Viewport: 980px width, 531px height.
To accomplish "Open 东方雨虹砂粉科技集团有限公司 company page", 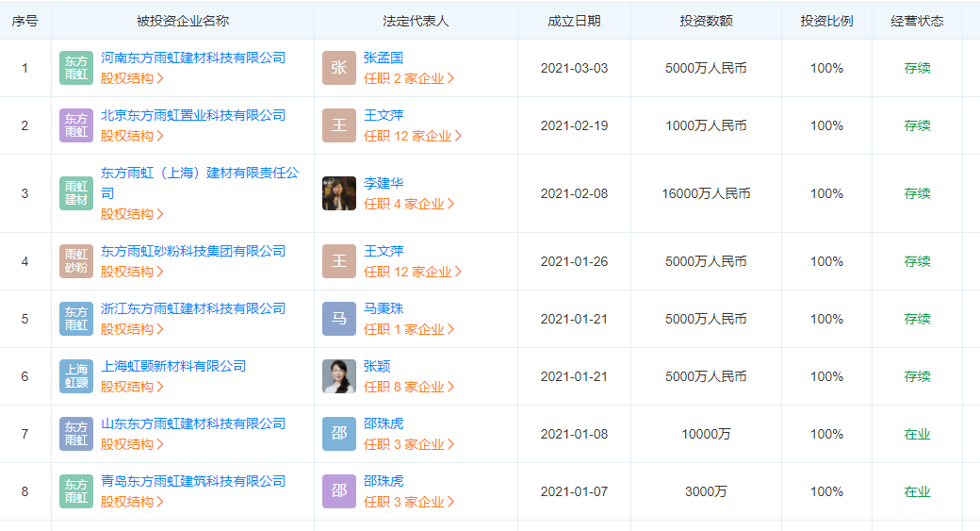I will coord(193,251).
